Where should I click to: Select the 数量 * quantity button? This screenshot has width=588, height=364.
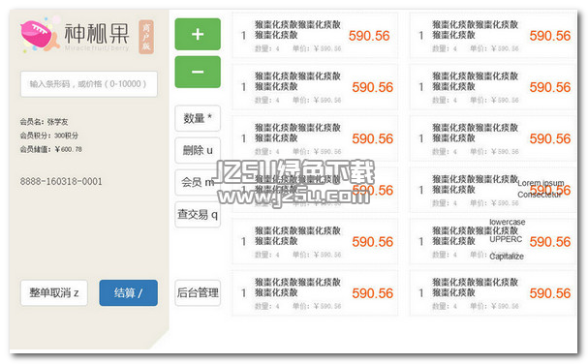198,118
